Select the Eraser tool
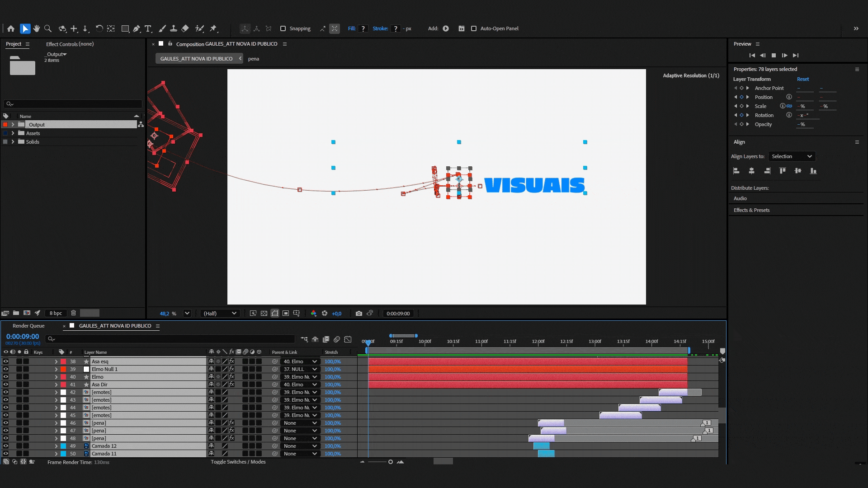 click(x=185, y=28)
